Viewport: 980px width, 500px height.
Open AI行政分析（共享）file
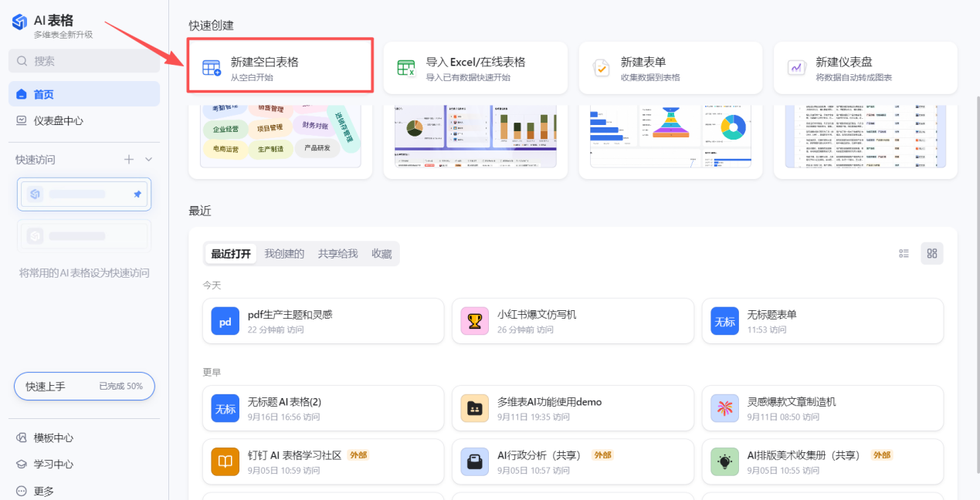coord(572,461)
